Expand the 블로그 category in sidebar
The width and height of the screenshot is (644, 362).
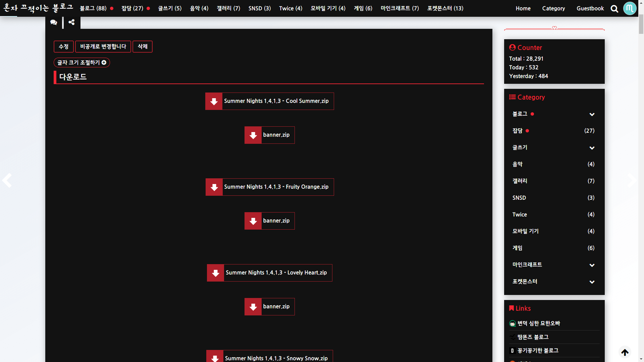(592, 114)
